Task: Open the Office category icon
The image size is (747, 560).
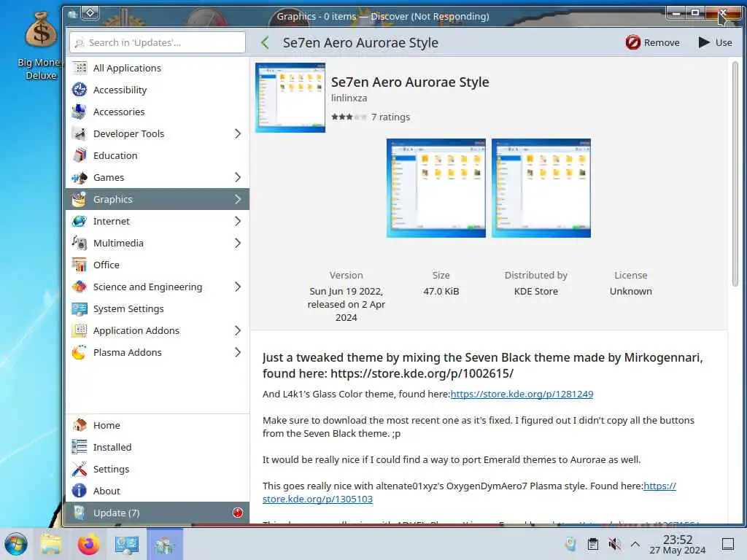Action: point(80,265)
